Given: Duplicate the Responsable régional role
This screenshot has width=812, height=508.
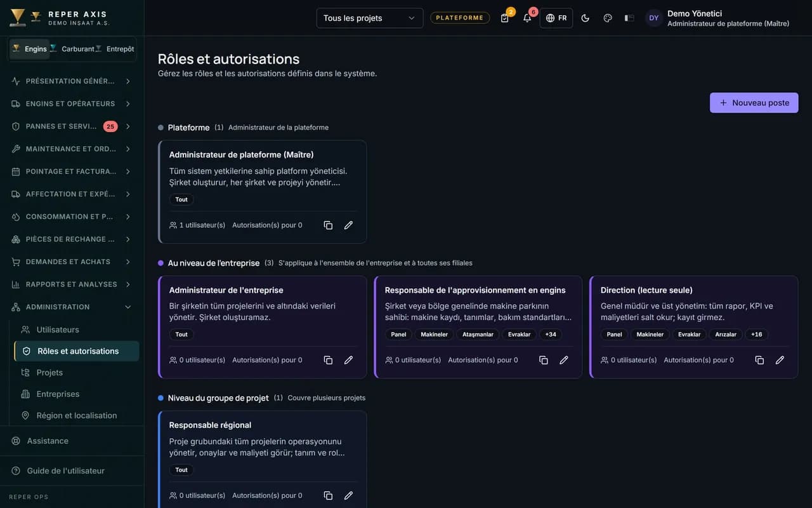Looking at the screenshot, I should click(x=328, y=495).
